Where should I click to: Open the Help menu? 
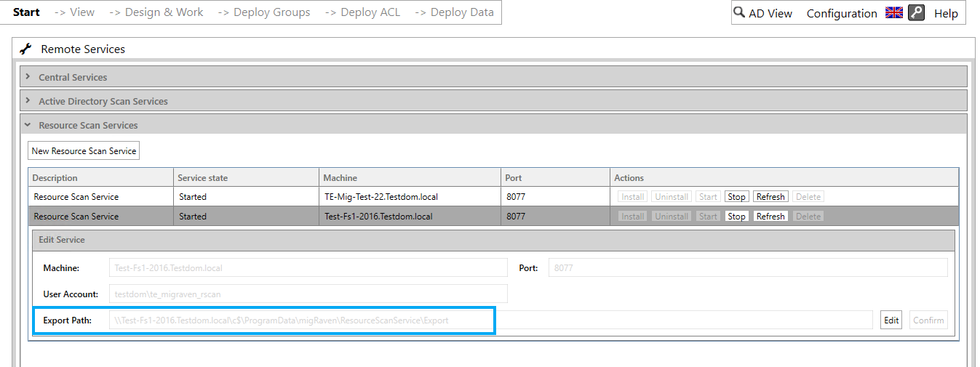(946, 13)
